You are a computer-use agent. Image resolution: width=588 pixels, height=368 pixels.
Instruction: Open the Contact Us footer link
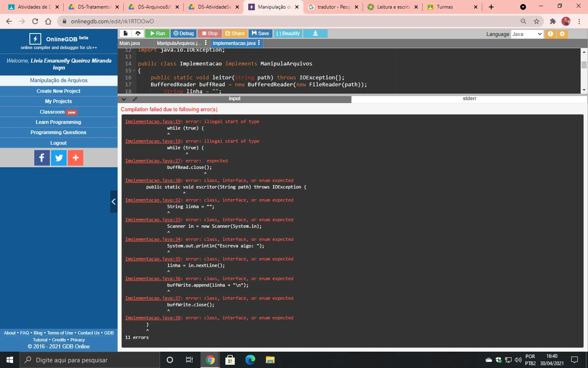coord(89,333)
